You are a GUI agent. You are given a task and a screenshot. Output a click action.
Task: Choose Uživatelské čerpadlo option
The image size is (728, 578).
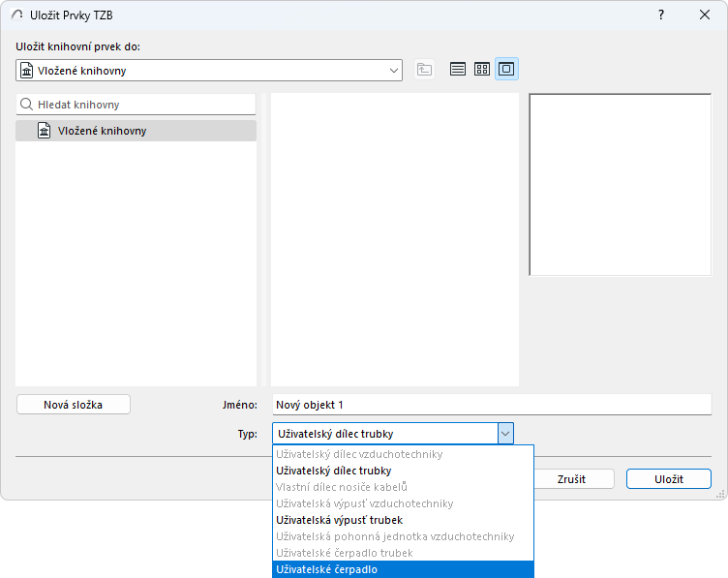tap(403, 569)
